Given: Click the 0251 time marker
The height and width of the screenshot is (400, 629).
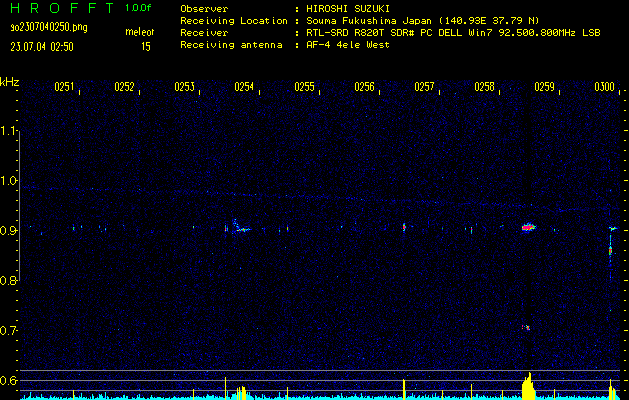Looking at the screenshot, I should [64, 87].
